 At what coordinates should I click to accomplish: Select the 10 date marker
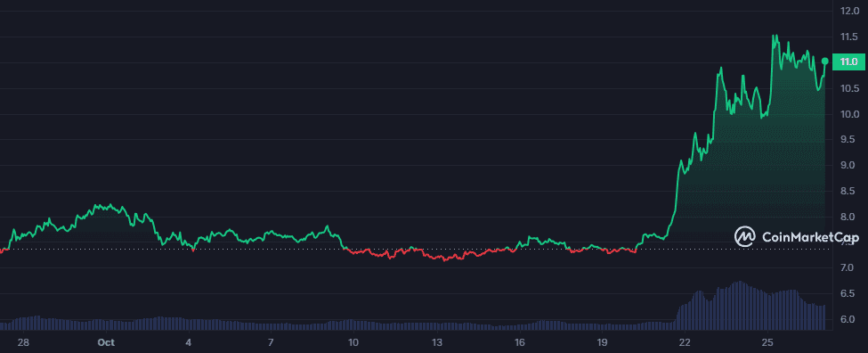(x=353, y=342)
